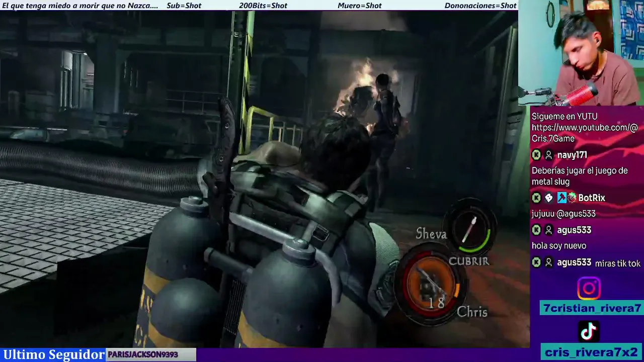The height and width of the screenshot is (362, 644).
Task: Click the BotRix username in chat
Action: [x=592, y=198]
